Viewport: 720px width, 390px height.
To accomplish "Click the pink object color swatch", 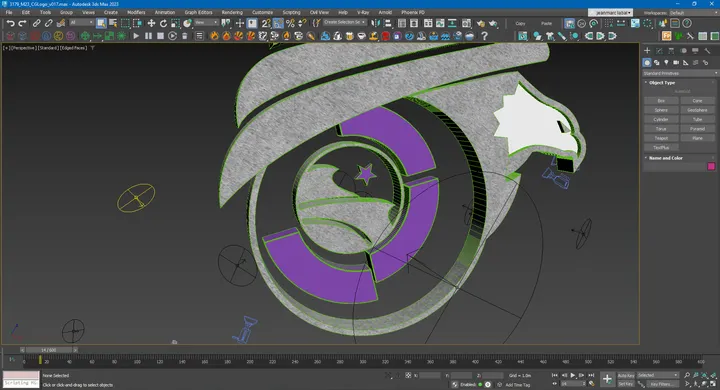I will [x=711, y=166].
